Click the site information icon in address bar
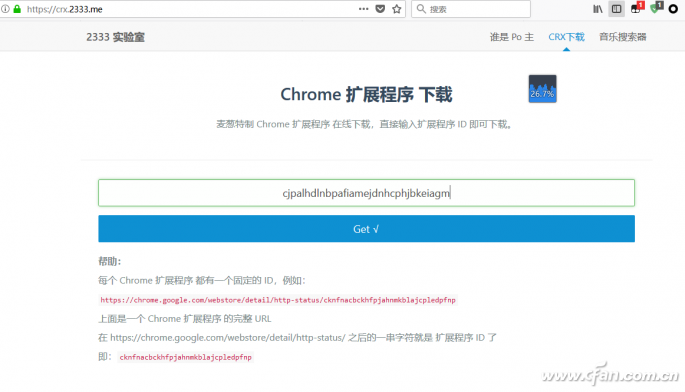Screen dimensions: 685x392 click(x=5, y=9)
